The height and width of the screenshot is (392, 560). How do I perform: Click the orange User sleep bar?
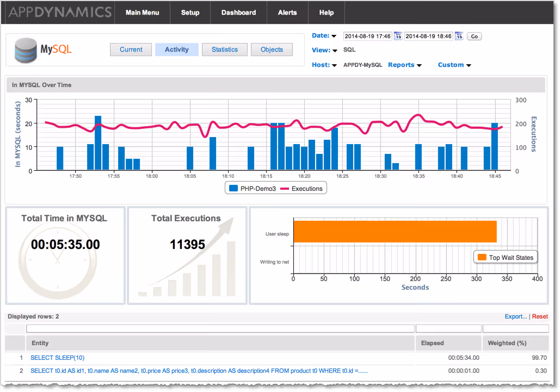[x=395, y=232]
